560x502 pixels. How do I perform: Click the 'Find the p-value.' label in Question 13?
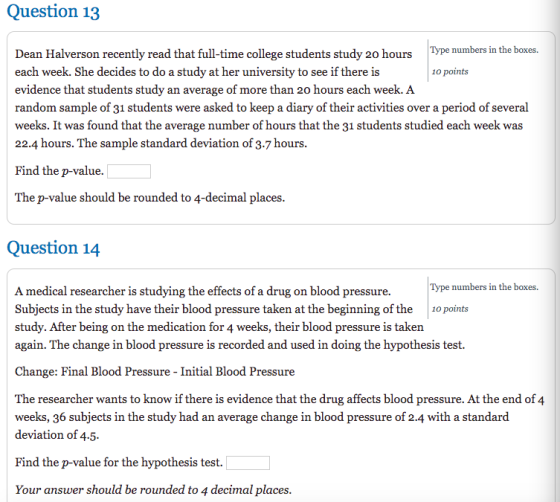pos(59,171)
